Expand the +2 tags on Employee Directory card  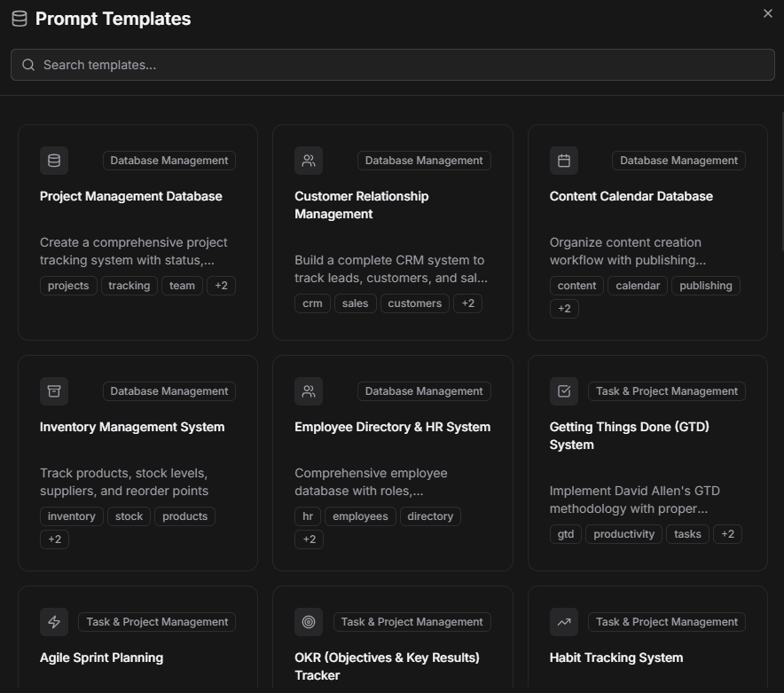click(x=309, y=539)
